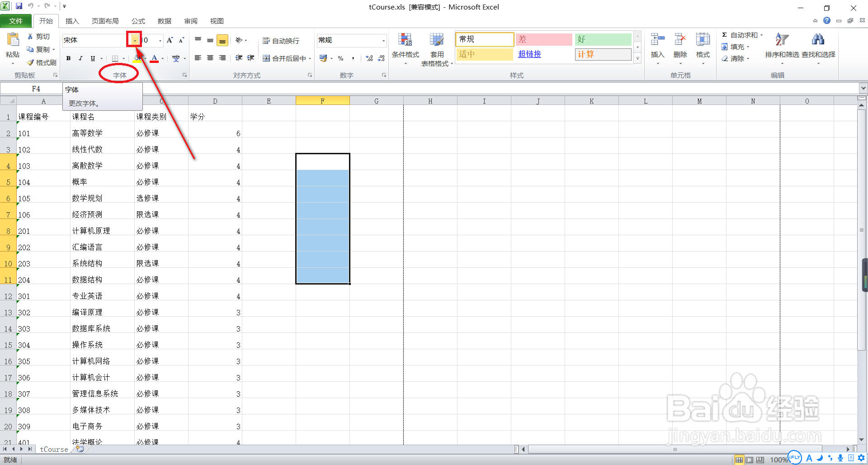
Task: Switch to the Insert (插入) tab
Action: pyautogui.click(x=72, y=21)
